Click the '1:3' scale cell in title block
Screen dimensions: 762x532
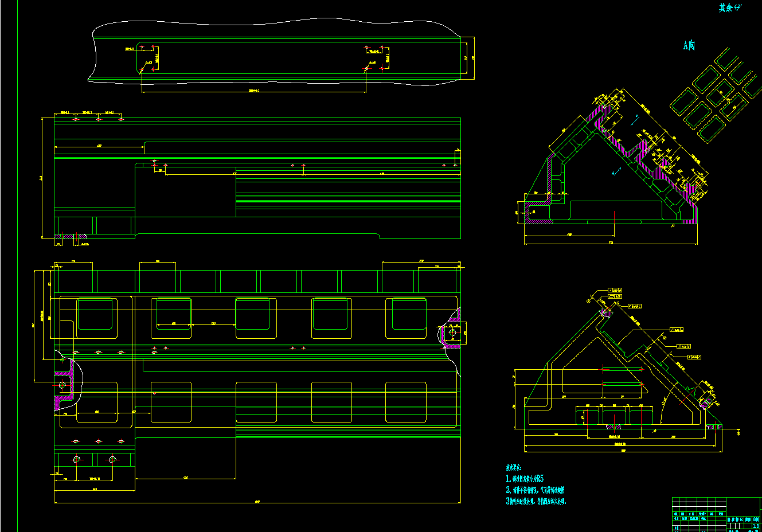(756, 526)
